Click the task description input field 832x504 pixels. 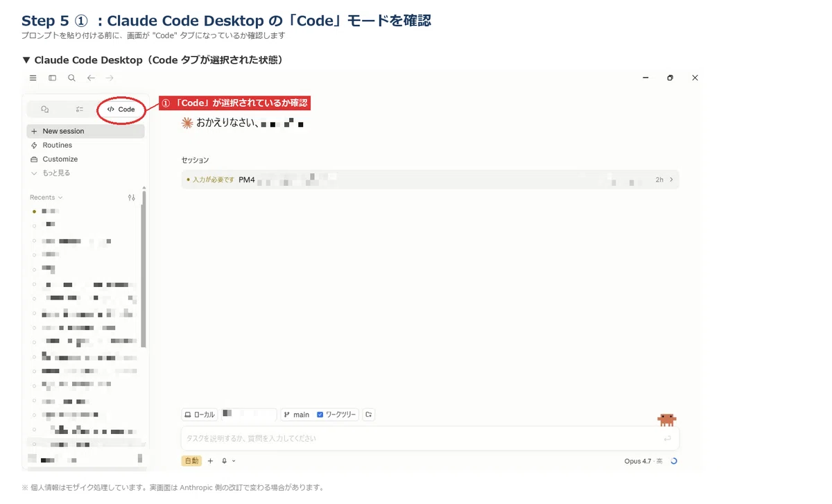tap(430, 438)
